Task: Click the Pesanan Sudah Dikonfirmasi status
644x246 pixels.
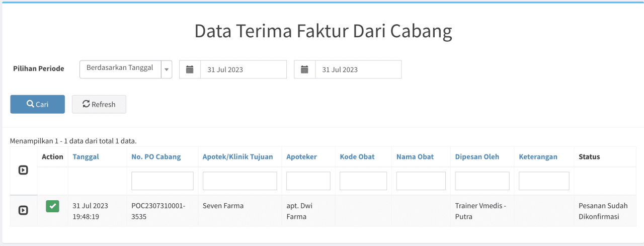Action: (x=603, y=211)
